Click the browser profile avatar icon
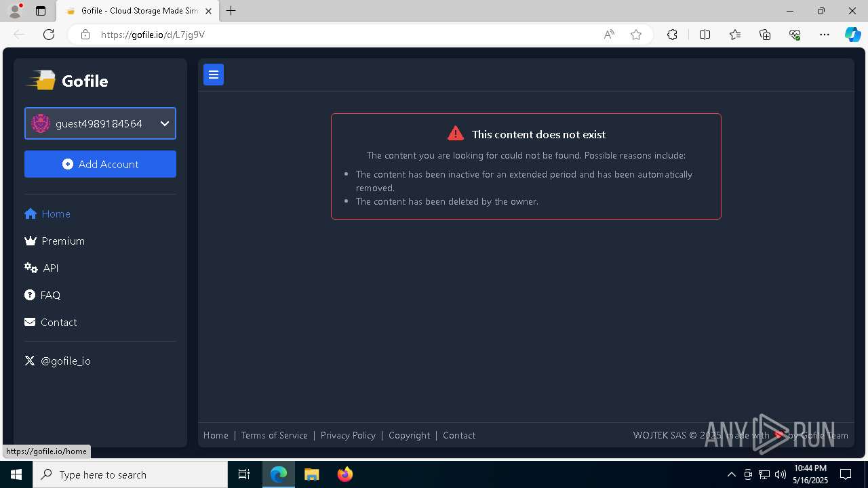The height and width of the screenshot is (488, 868). [x=15, y=11]
